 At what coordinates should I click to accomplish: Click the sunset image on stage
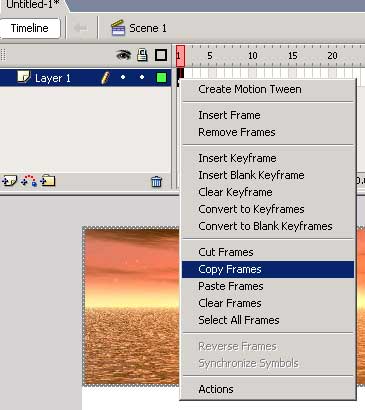tap(131, 307)
